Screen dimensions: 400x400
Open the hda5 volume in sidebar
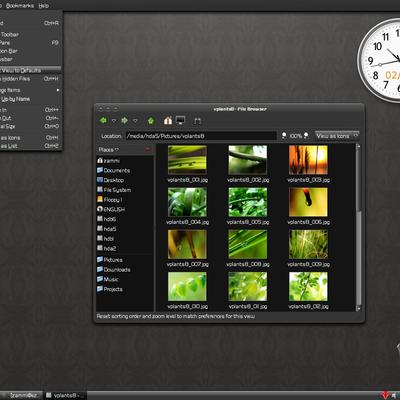[x=125, y=229]
